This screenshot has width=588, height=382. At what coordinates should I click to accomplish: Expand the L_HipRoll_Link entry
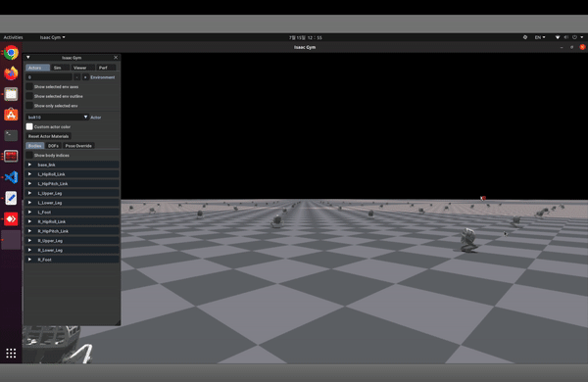coord(73,174)
